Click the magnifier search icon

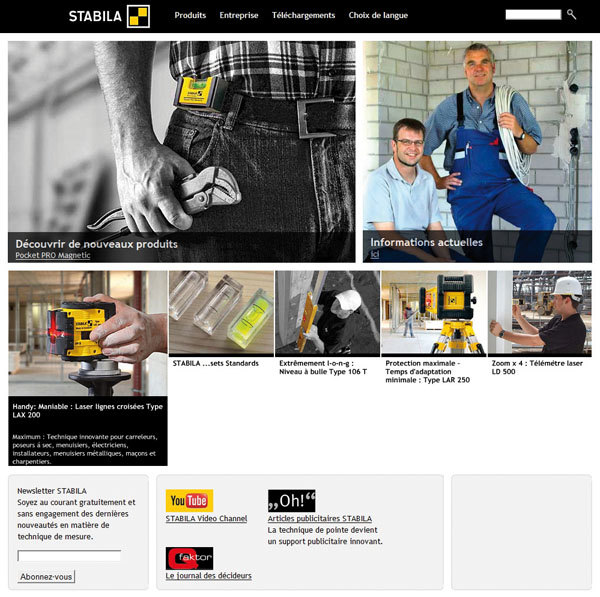(571, 15)
